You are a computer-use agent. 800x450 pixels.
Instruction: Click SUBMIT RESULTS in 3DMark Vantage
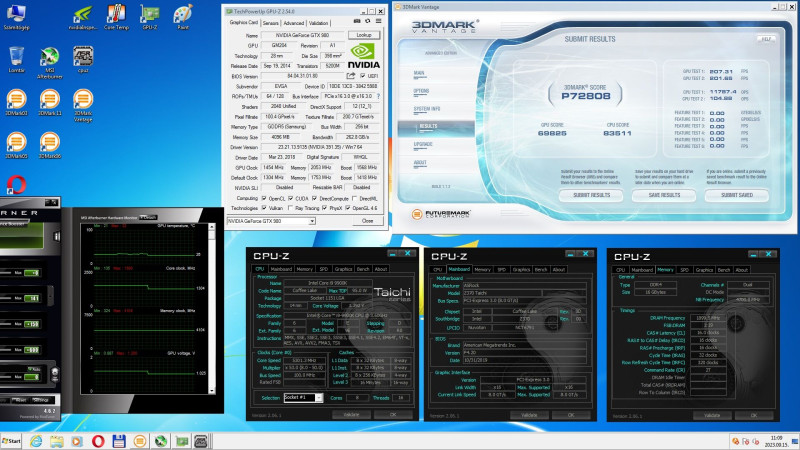coord(591,195)
